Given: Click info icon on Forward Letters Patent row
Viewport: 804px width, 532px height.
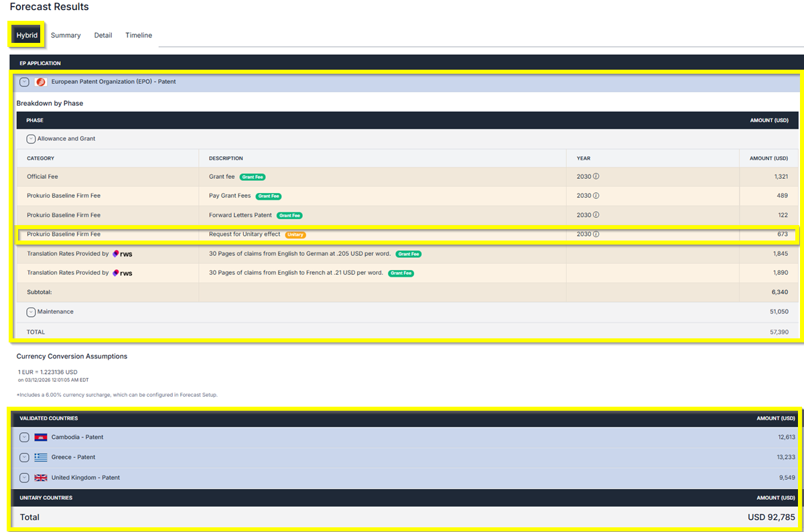Looking at the screenshot, I should coord(596,216).
